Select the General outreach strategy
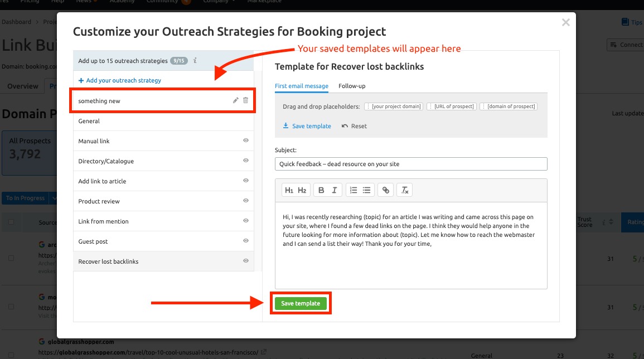 (x=163, y=121)
